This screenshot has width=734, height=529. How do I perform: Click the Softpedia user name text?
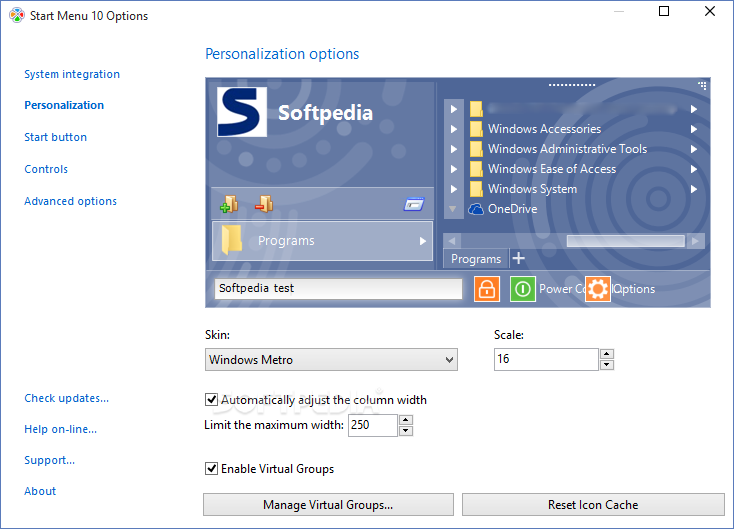(325, 113)
